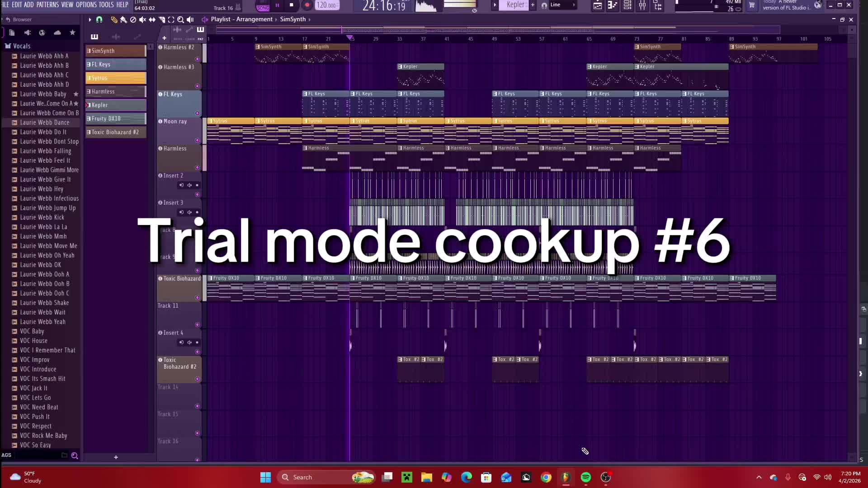This screenshot has height=488, width=868.
Task: Open the plugin database tab in Browser
Action: (42, 33)
